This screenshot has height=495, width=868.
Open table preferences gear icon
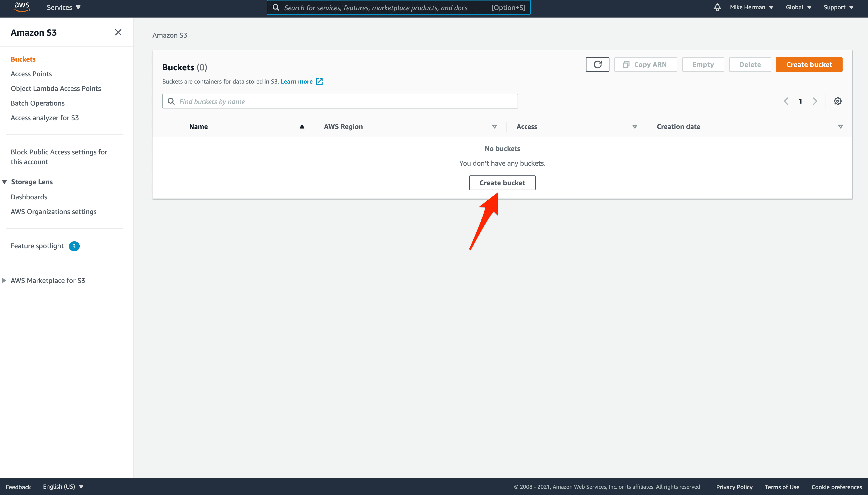click(x=837, y=101)
